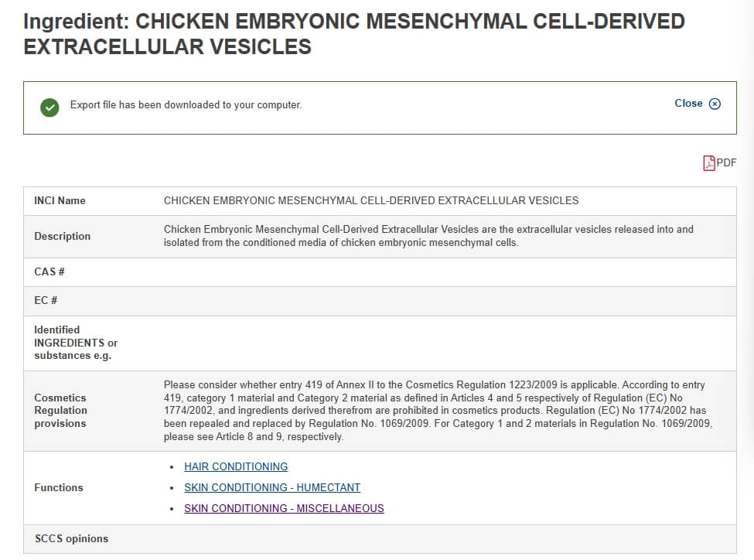Click the description paragraph about conditioned media
The width and height of the screenshot is (754, 560).
(x=428, y=236)
